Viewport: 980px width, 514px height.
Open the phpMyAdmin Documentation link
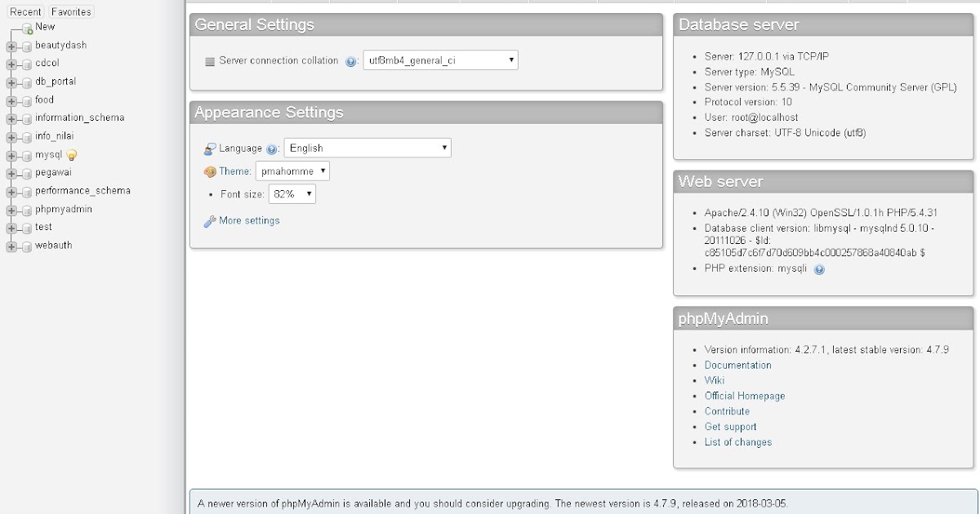point(737,365)
